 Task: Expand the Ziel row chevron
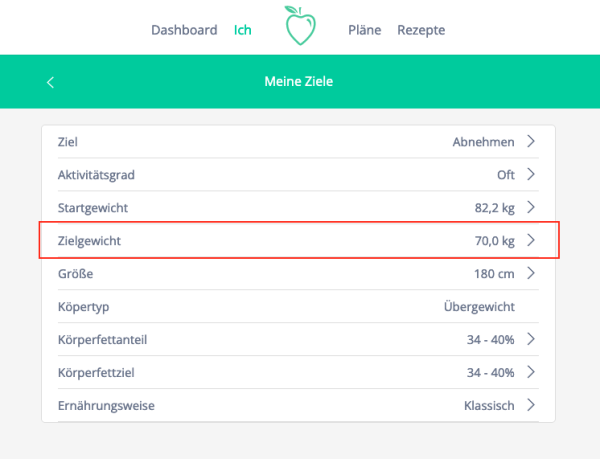[531, 142]
